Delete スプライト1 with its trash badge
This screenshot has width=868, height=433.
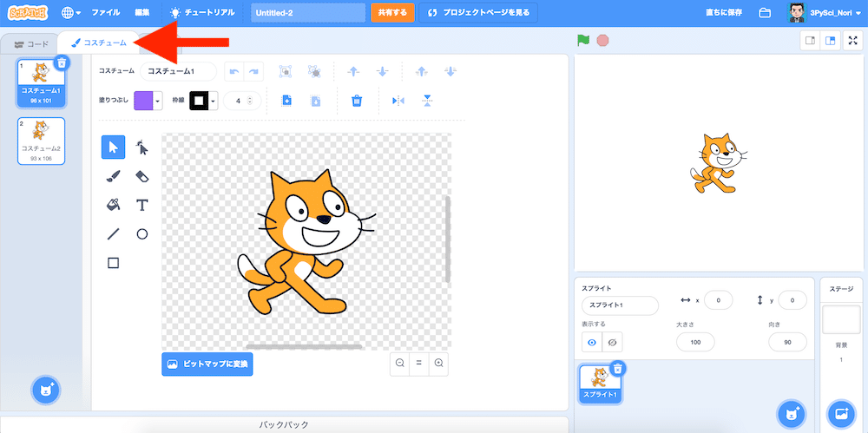click(x=618, y=368)
